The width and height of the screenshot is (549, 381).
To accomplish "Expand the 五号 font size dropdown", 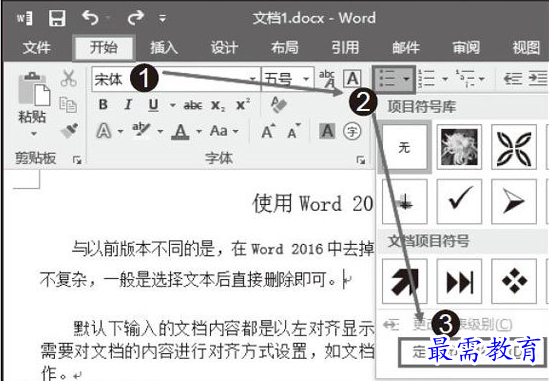I will click(x=306, y=79).
